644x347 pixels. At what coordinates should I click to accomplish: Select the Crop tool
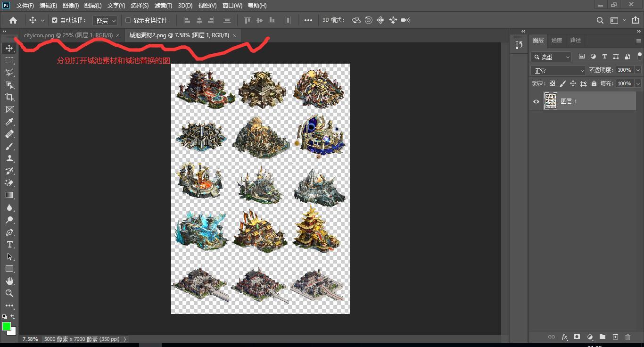(x=9, y=97)
